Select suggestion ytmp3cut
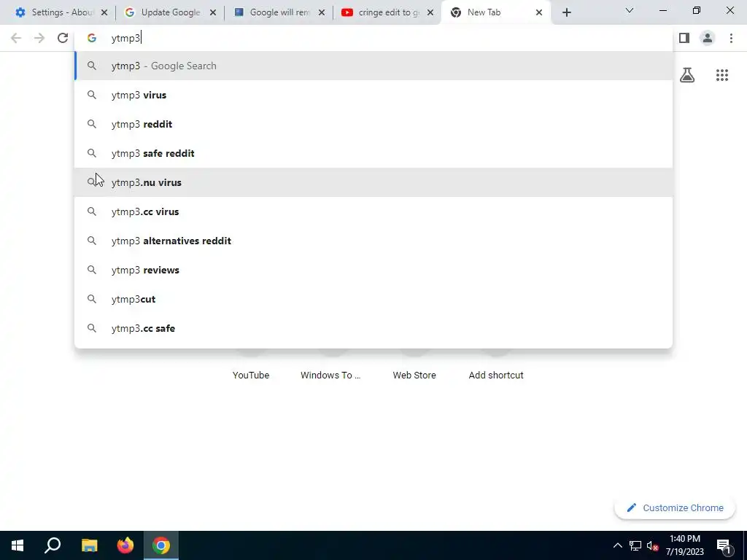The width and height of the screenshot is (747, 560). 373,299
